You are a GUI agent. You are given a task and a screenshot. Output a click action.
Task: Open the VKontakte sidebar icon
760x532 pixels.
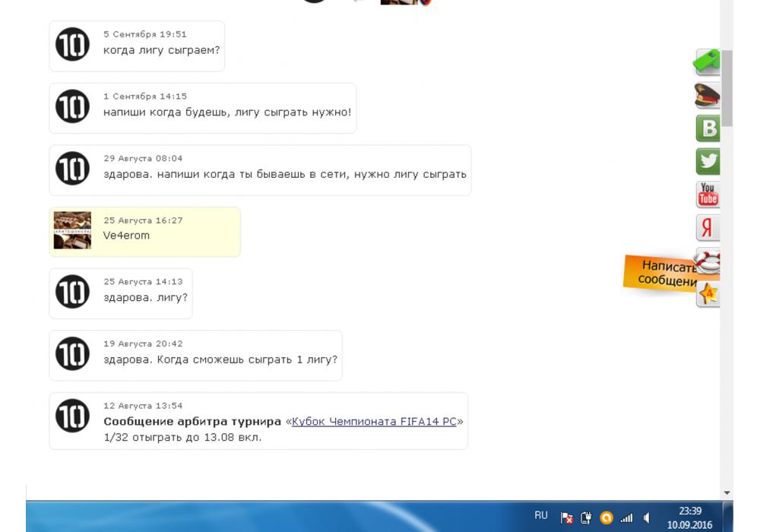click(x=708, y=128)
